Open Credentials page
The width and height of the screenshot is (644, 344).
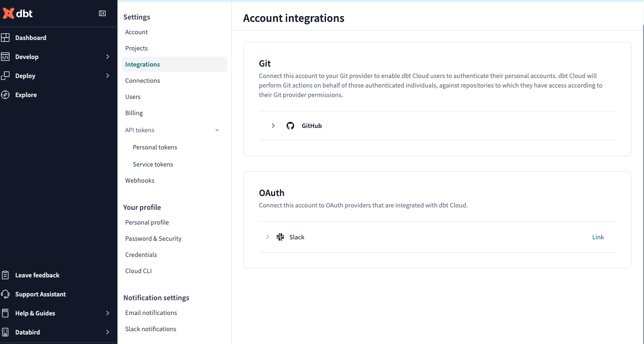pyautogui.click(x=141, y=255)
